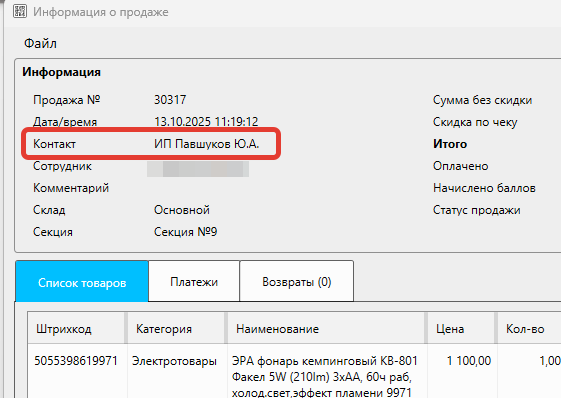Open the Возвраты (0) tab
This screenshot has height=398, width=561.
tap(297, 281)
